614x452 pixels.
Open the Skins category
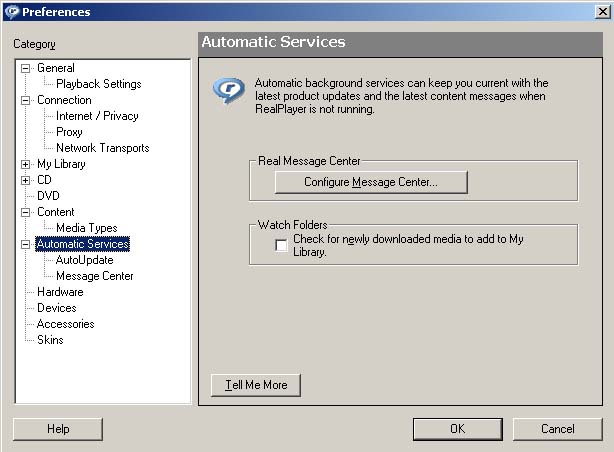coord(50,340)
